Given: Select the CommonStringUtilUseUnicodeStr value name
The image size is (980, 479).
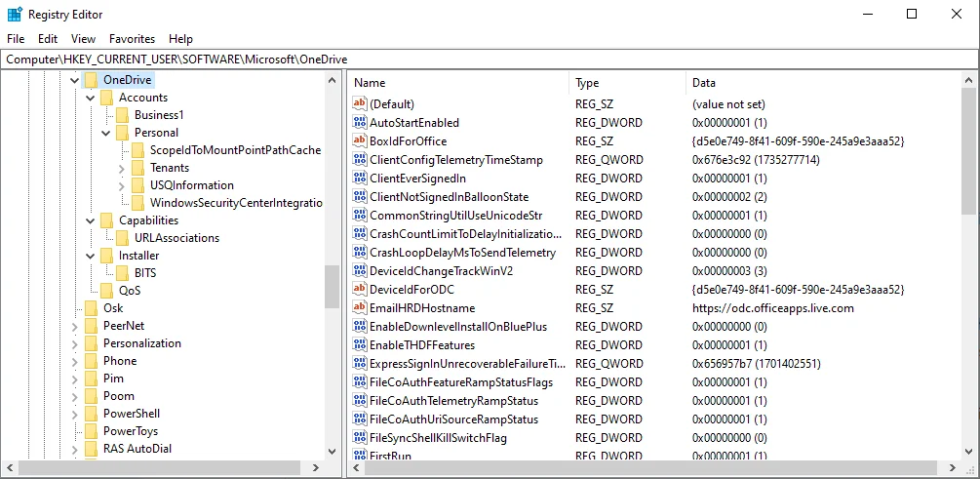Looking at the screenshot, I should (455, 216).
